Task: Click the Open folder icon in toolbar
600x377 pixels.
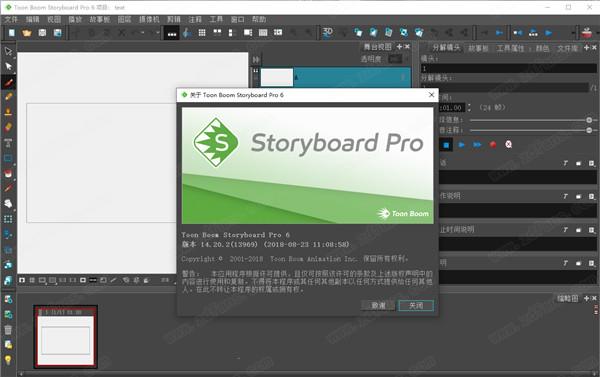Action: pyautogui.click(x=27, y=33)
